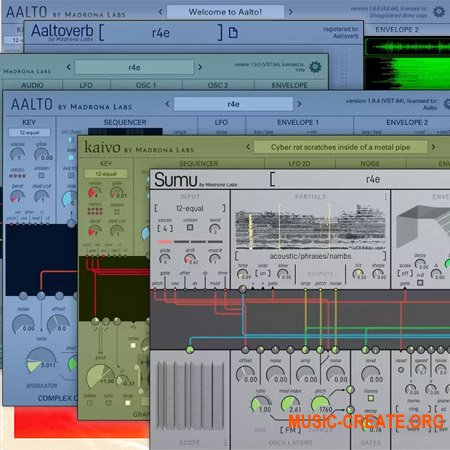
Task: Select next preset arrow in Kaivo
Action: click(x=433, y=147)
